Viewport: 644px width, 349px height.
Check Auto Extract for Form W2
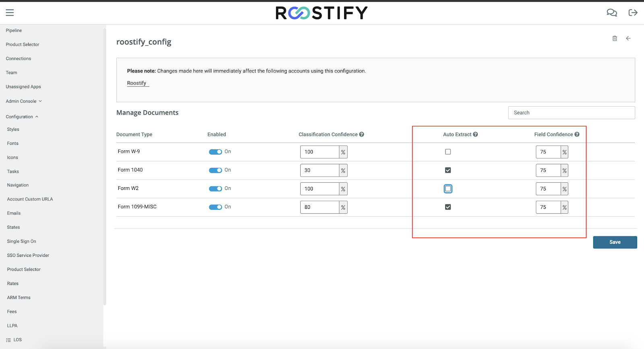click(x=448, y=189)
